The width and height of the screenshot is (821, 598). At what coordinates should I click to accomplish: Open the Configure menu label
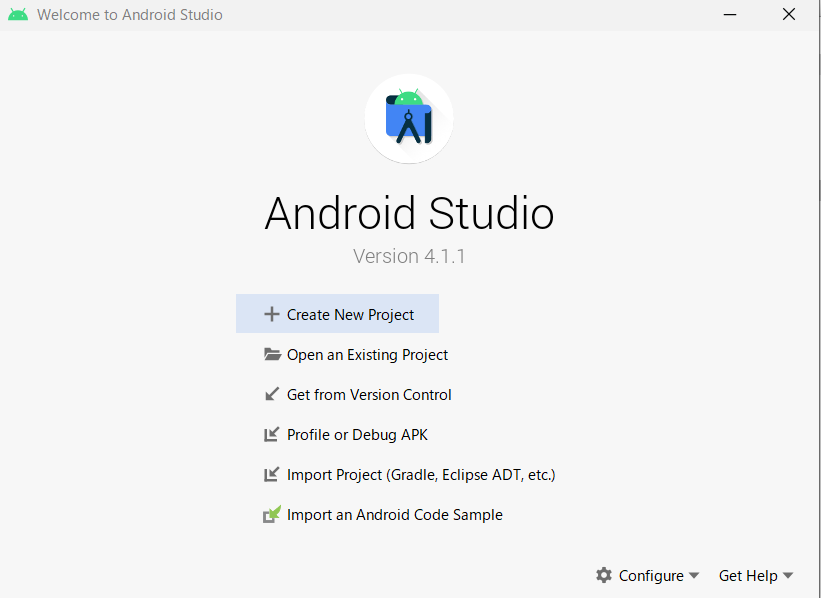651,575
